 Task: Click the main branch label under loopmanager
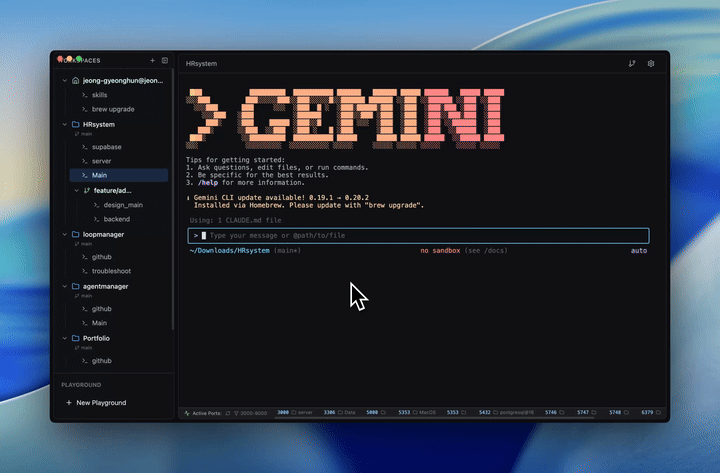[86, 244]
